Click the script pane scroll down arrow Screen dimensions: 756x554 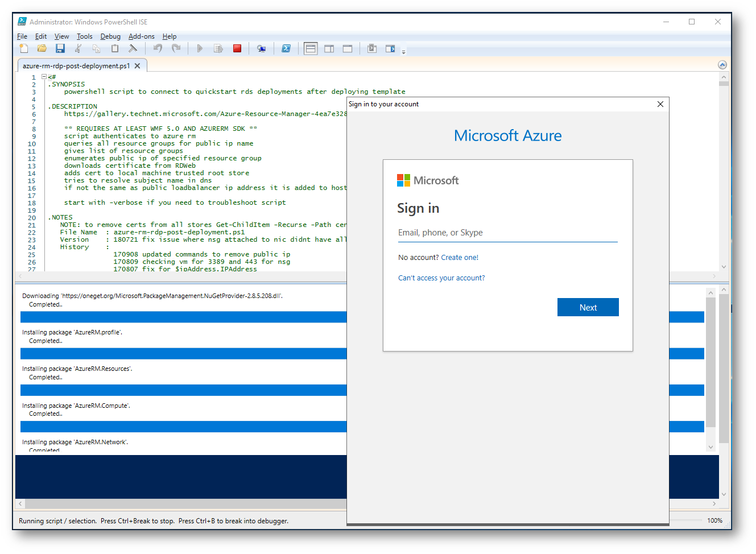coord(724,267)
